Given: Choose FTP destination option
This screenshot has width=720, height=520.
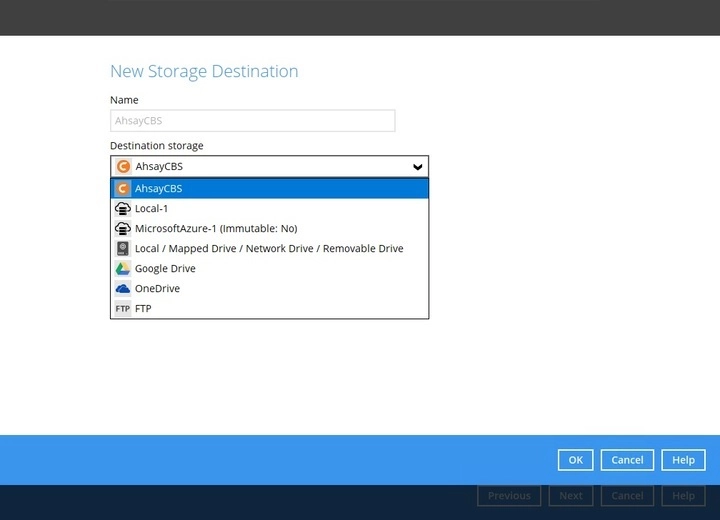Looking at the screenshot, I should point(270,309).
